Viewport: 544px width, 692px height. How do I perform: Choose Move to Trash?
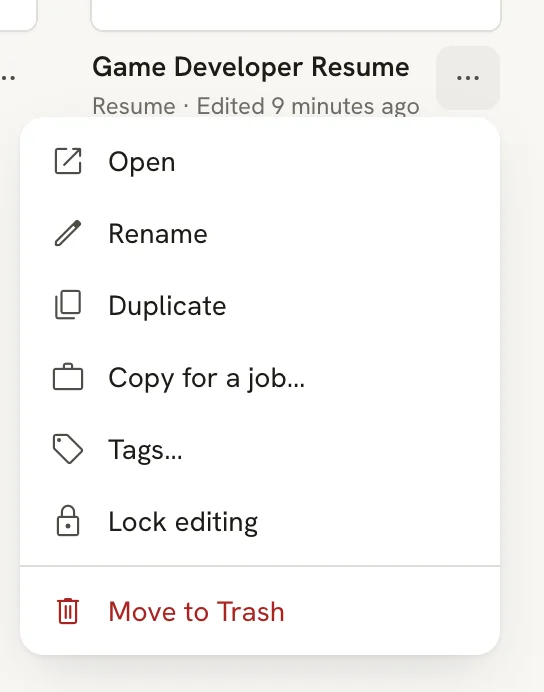point(260,611)
